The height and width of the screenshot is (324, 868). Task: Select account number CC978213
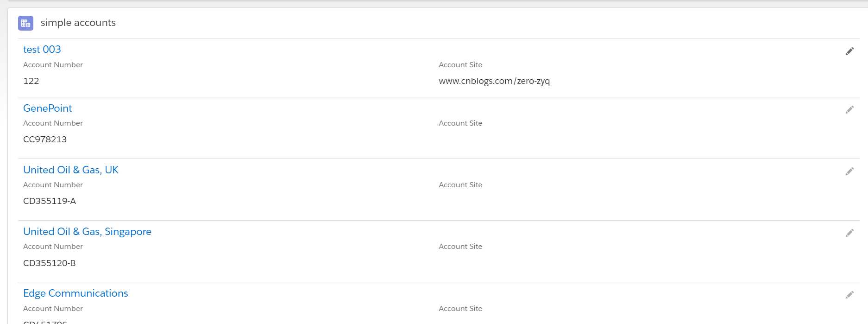pos(45,140)
